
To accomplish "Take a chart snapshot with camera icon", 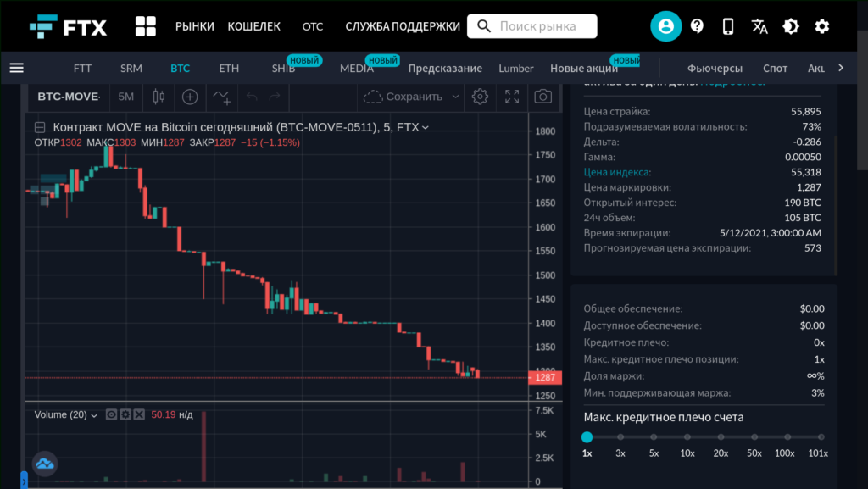I will 542,97.
